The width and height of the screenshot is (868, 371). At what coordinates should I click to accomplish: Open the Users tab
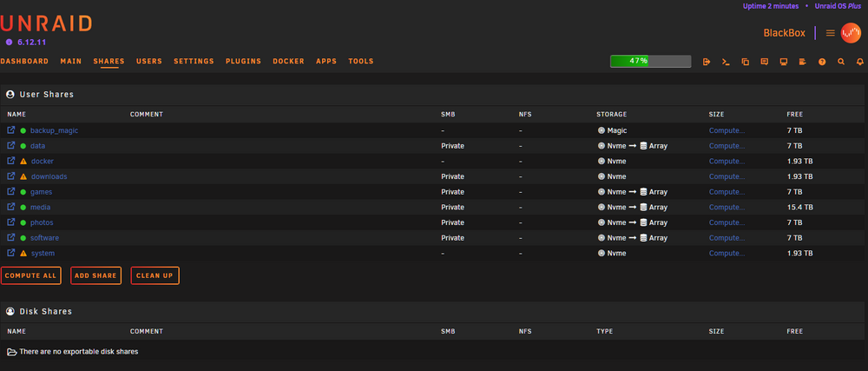[x=149, y=62]
